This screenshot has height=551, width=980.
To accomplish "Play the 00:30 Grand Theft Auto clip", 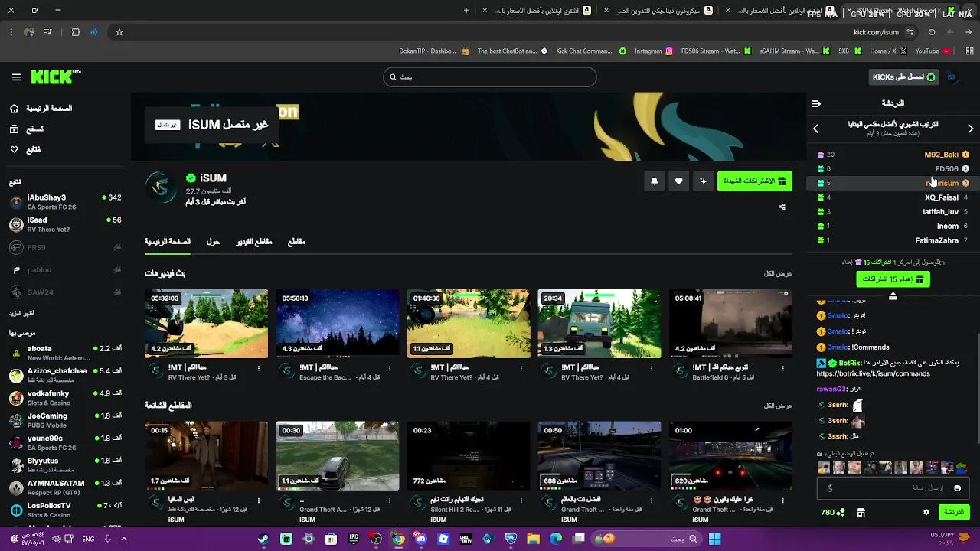I will click(338, 455).
